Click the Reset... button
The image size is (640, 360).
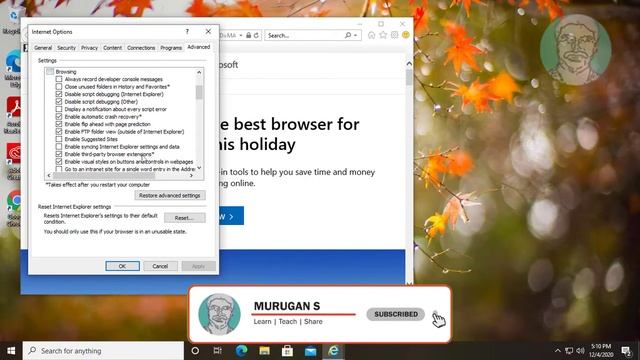tap(184, 218)
